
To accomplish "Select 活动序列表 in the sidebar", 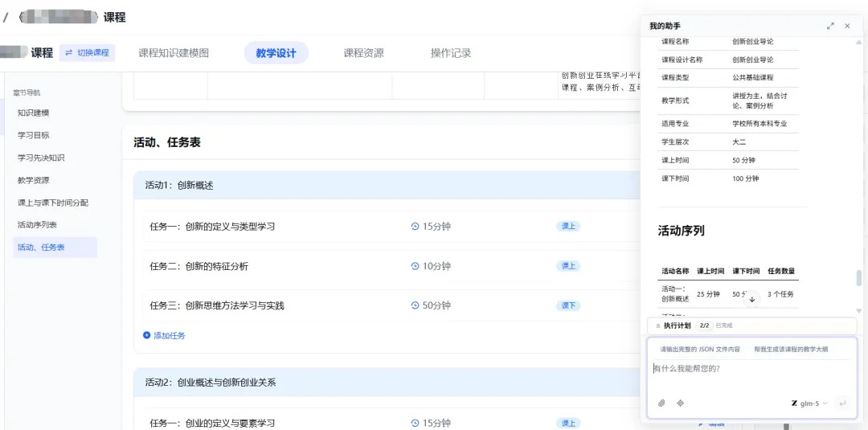I will tap(36, 225).
